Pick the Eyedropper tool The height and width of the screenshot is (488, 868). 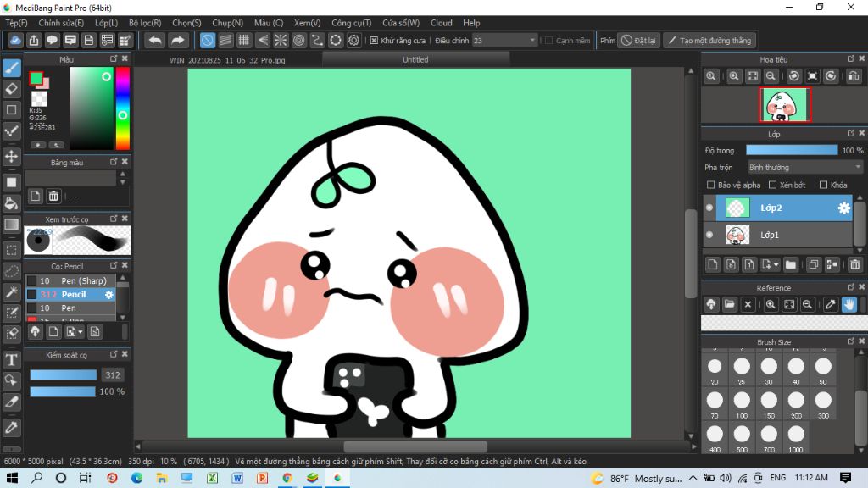point(12,427)
